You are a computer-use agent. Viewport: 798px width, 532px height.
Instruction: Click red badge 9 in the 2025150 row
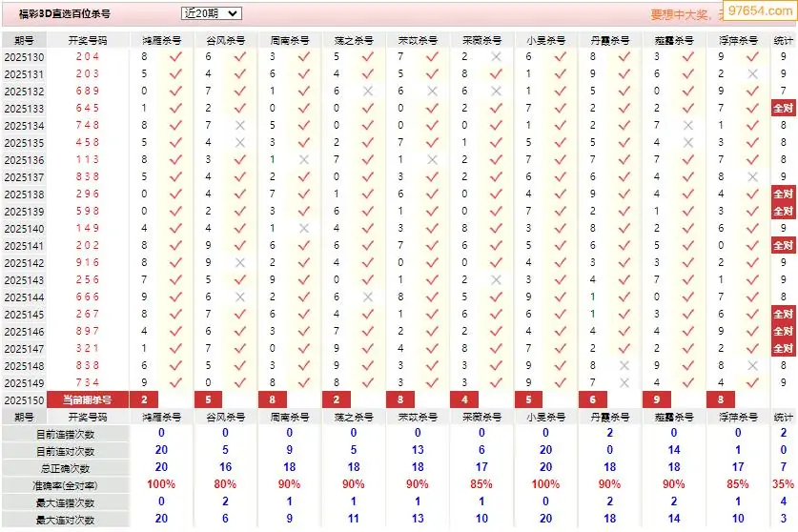click(x=657, y=399)
